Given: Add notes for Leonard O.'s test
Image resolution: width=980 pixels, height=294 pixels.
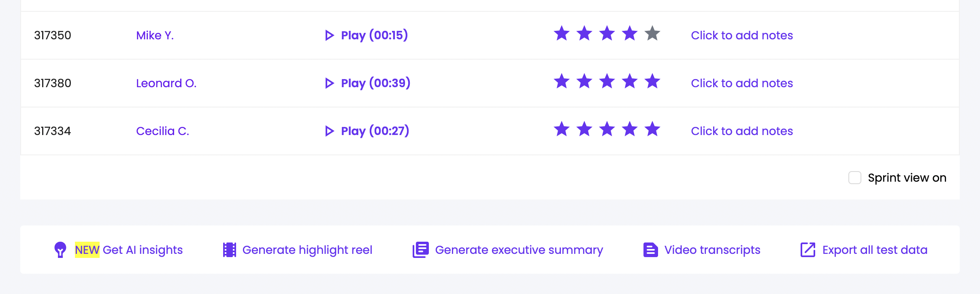Looking at the screenshot, I should pyautogui.click(x=741, y=84).
